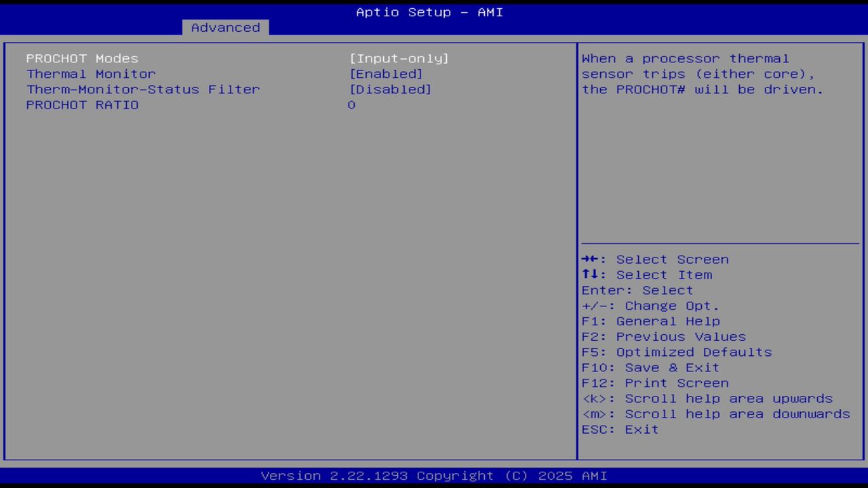Click the Aptio Setup title bar

(429, 12)
